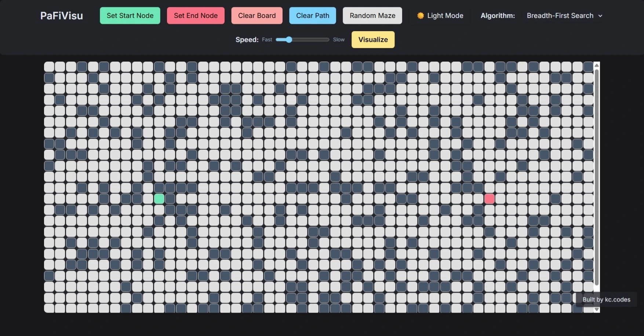Clear the board with Clear Board
644x336 pixels.
pos(257,16)
